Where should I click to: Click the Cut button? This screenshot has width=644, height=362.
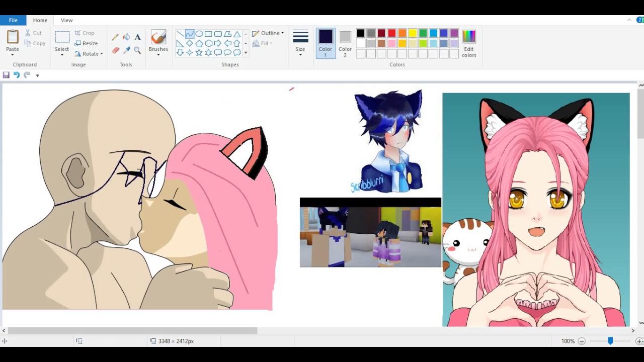(33, 33)
